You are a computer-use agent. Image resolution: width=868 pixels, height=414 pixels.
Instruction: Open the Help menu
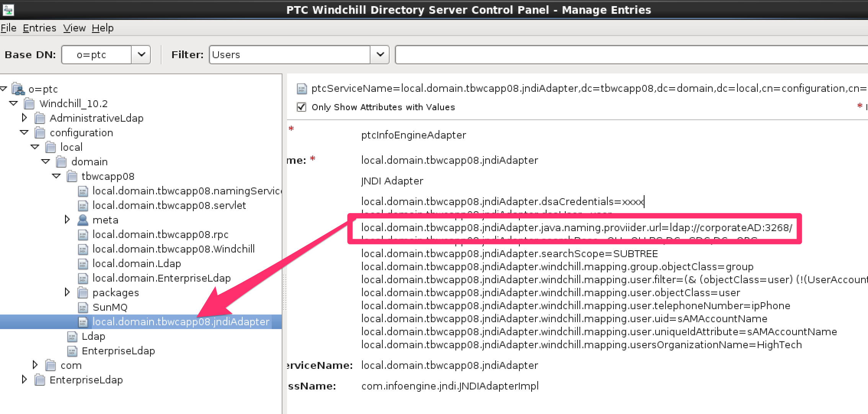pyautogui.click(x=103, y=28)
